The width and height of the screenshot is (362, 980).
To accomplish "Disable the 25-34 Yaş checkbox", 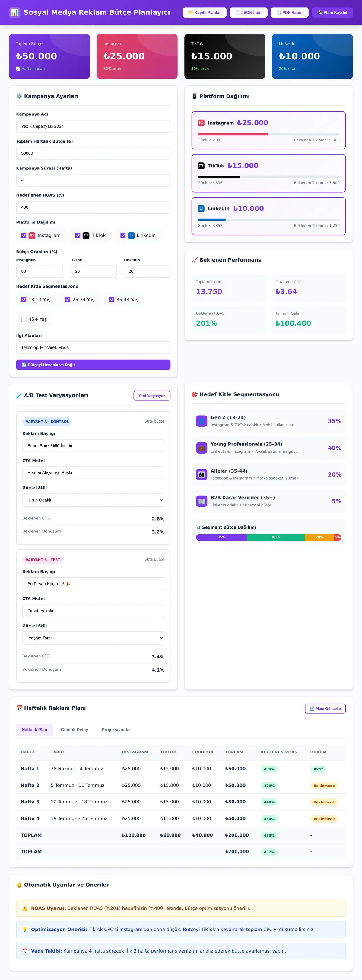I will [x=68, y=300].
